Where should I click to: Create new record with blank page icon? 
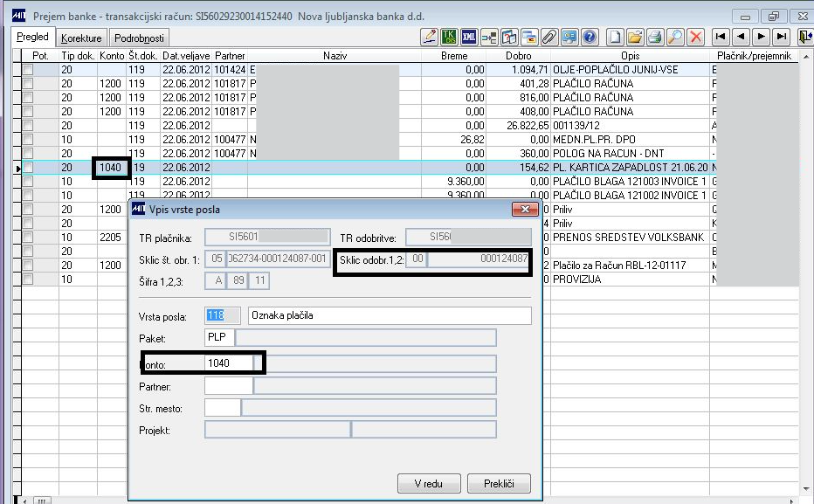coord(615,37)
